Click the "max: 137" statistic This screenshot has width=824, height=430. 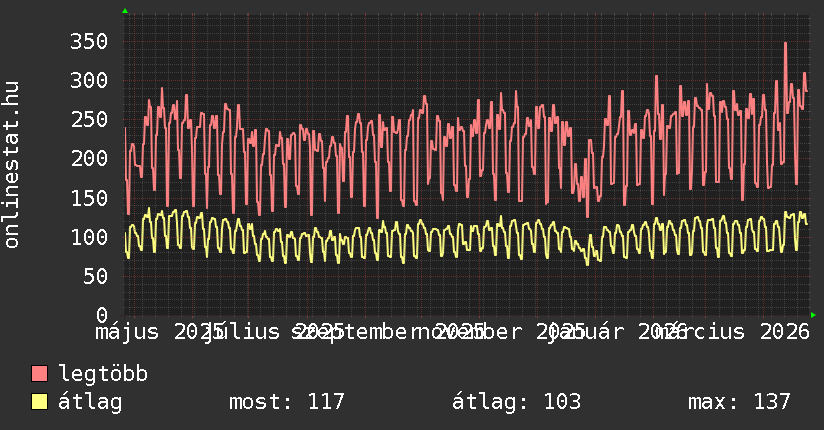739,402
